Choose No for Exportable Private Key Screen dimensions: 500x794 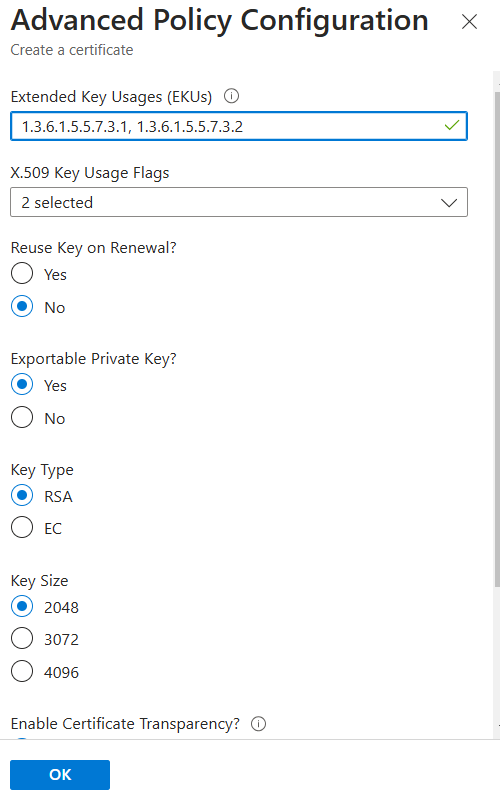[x=22, y=417]
